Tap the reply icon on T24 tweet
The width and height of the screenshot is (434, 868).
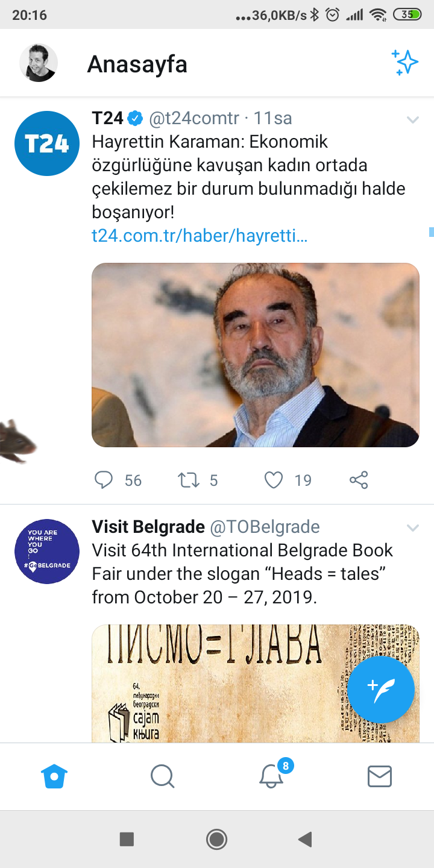pyautogui.click(x=104, y=480)
